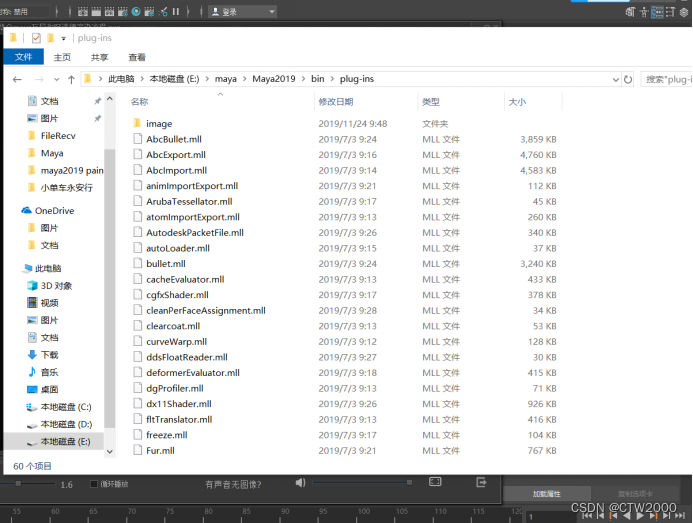Image resolution: width=693 pixels, height=523 pixels.
Task: Click maya in the address breadcrumb
Action: pos(226,79)
